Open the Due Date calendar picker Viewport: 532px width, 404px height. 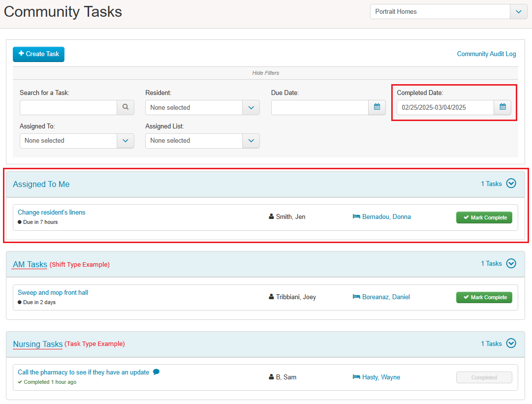tap(376, 107)
